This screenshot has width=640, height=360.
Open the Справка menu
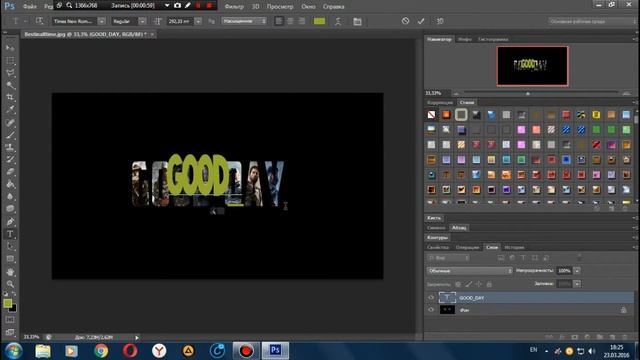333,7
